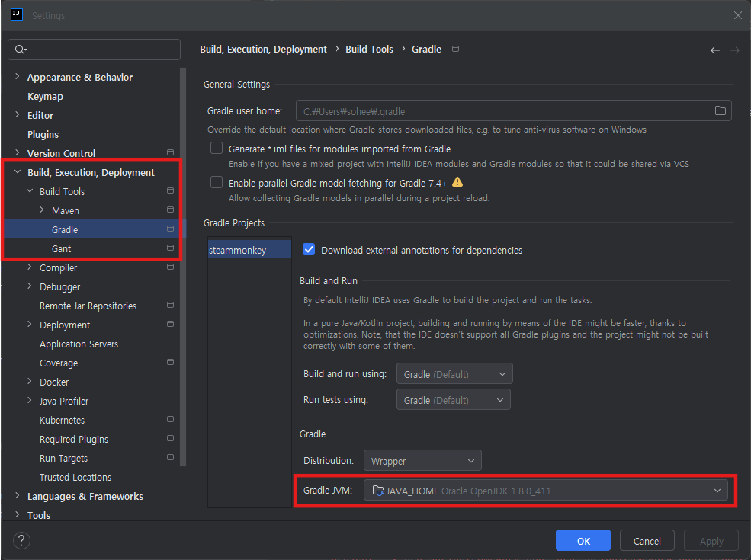
Task: Click the OK button
Action: click(583, 540)
